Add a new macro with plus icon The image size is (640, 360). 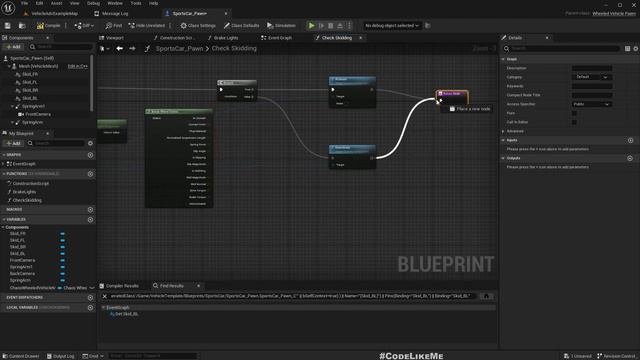point(91,209)
